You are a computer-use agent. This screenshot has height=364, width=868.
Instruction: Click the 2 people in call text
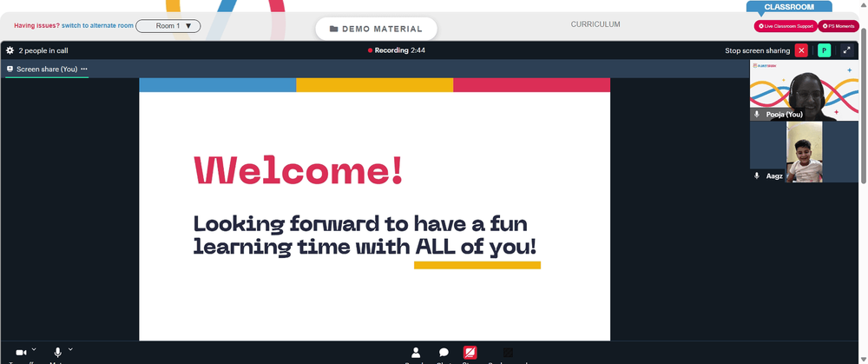pos(43,50)
